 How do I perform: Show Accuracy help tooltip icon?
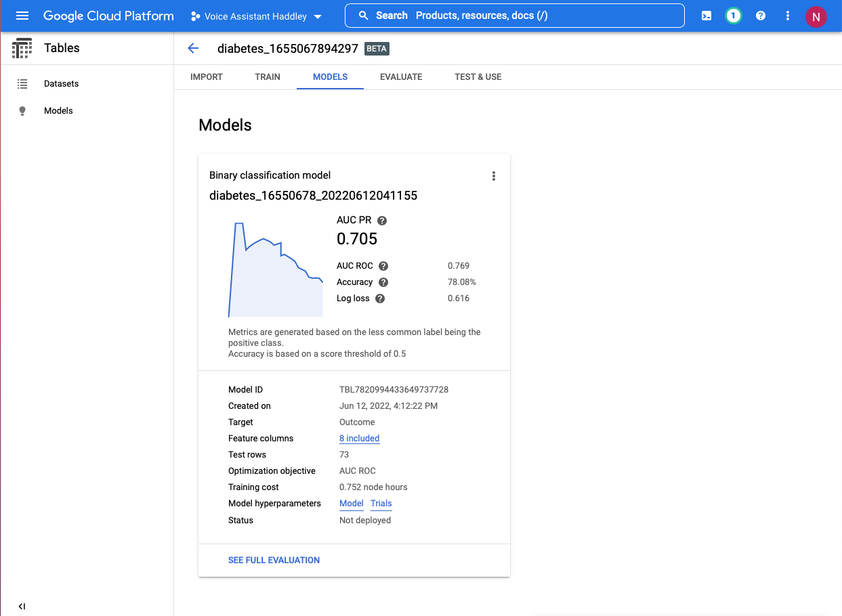pos(383,282)
